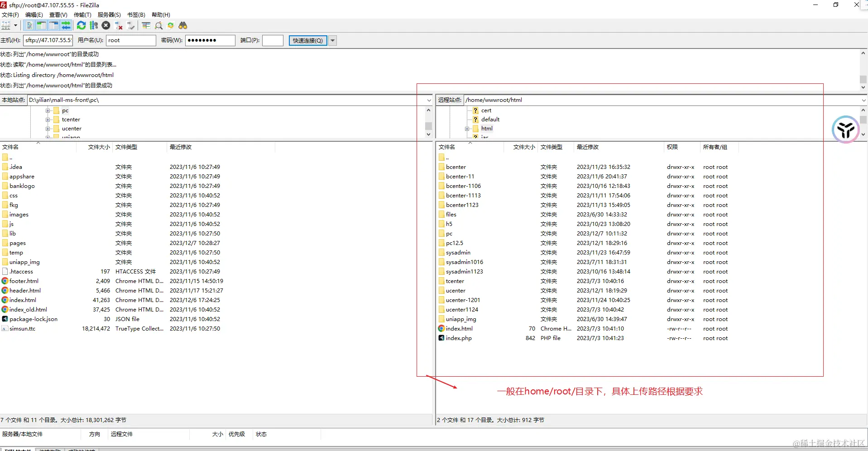The height and width of the screenshot is (451, 868).
Task: Toggle the transfer queue display
Action: click(x=66, y=25)
